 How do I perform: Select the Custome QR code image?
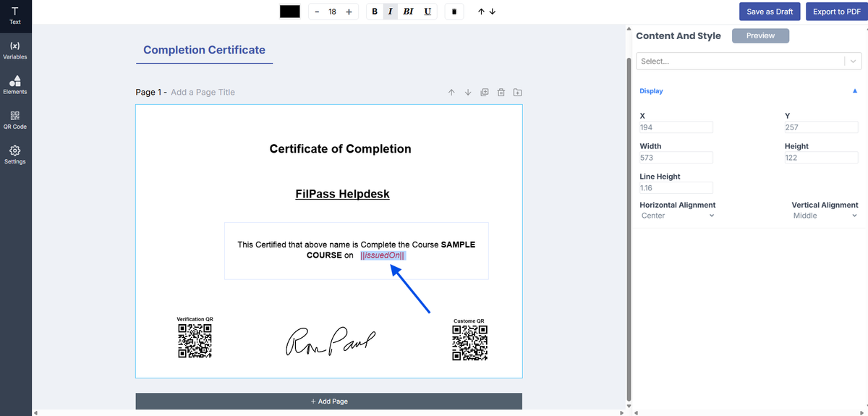click(x=469, y=343)
